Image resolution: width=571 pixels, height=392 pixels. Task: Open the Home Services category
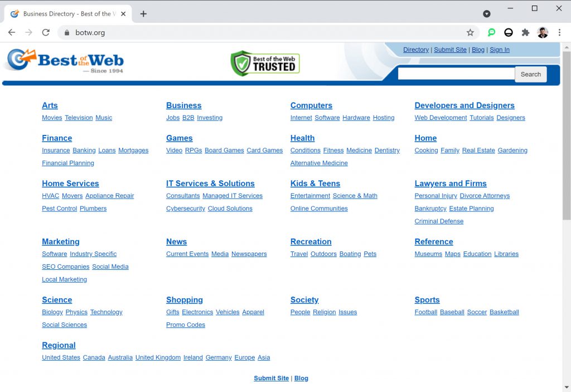(70, 183)
